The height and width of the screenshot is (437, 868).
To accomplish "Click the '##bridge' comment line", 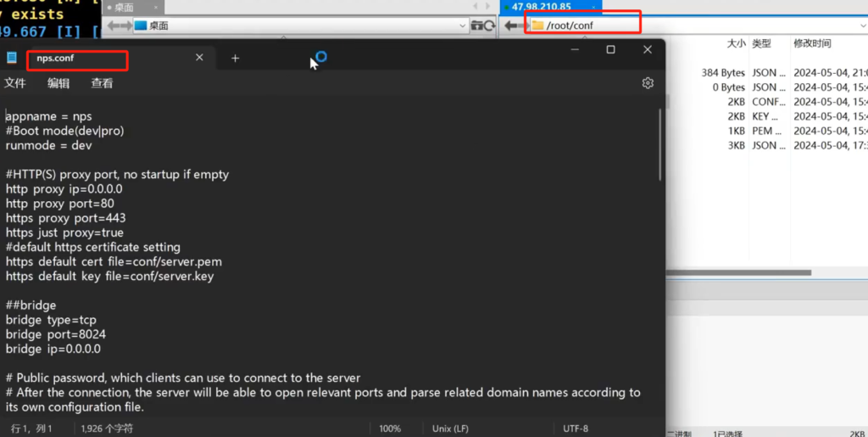I will click(x=31, y=305).
